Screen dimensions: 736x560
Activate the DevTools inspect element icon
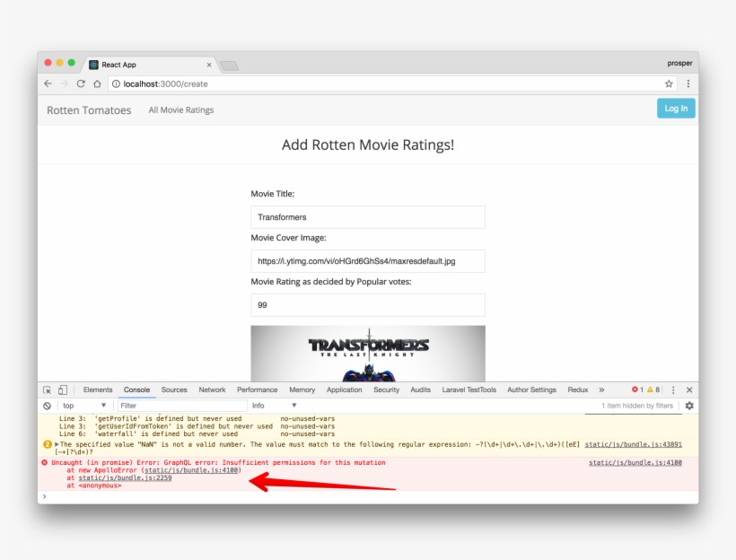(47, 389)
